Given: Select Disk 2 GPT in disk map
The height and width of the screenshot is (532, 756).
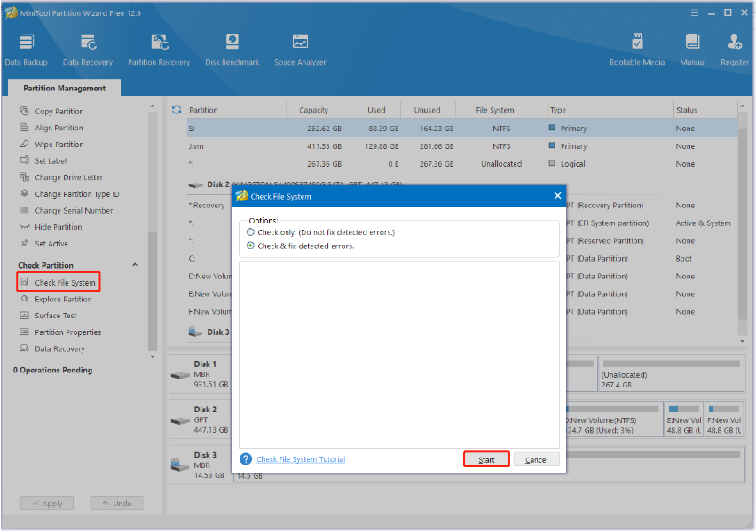Looking at the screenshot, I should coord(200,419).
